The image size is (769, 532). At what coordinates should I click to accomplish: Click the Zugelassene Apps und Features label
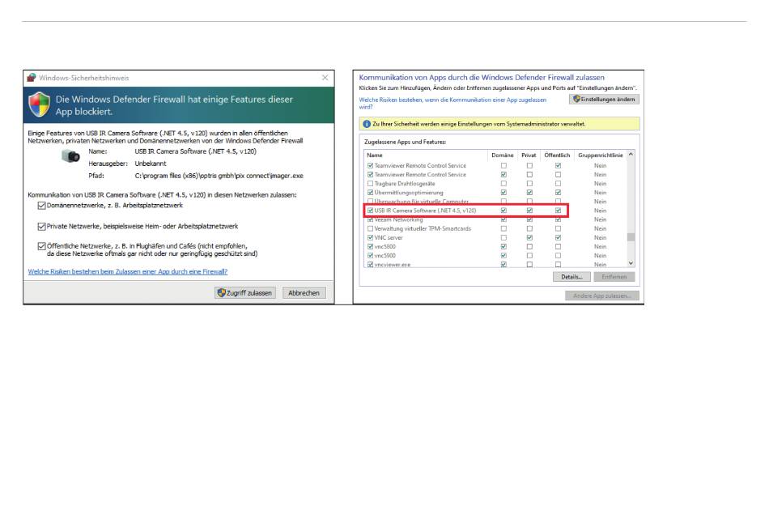pyautogui.click(x=405, y=142)
